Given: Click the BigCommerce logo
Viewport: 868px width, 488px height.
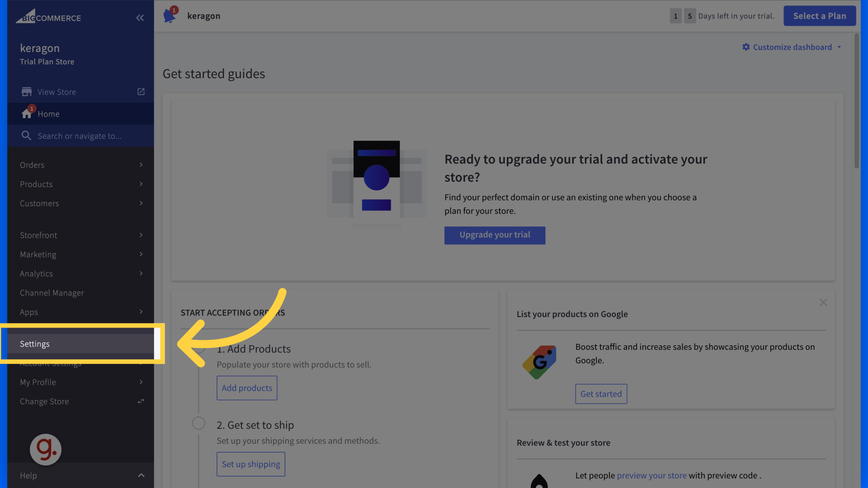Looking at the screenshot, I should point(49,17).
